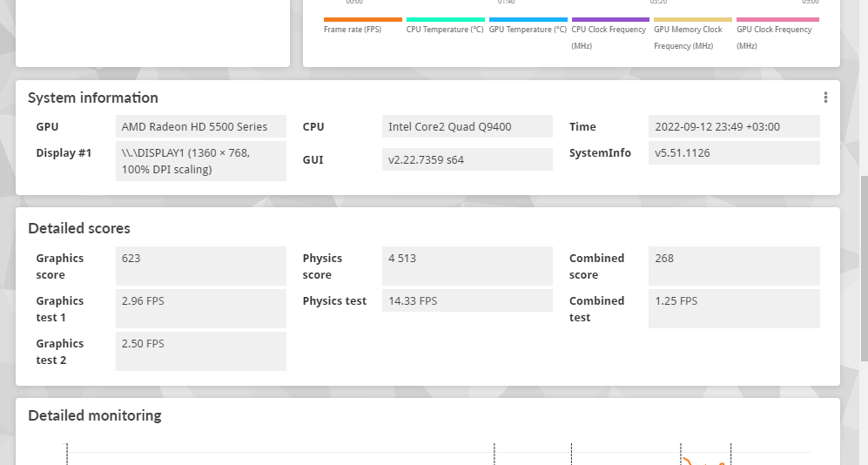Click the Display #1 label
This screenshot has height=465, width=868.
coord(64,152)
